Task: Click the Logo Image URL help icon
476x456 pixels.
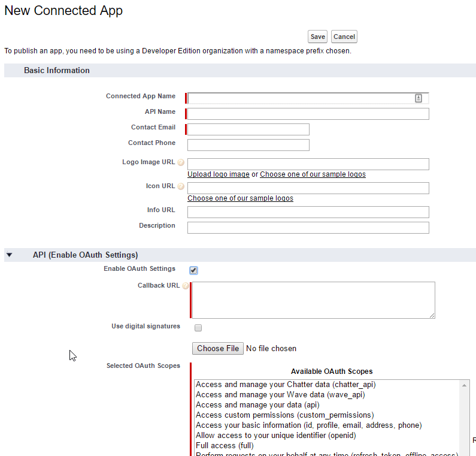Action: pyautogui.click(x=181, y=163)
